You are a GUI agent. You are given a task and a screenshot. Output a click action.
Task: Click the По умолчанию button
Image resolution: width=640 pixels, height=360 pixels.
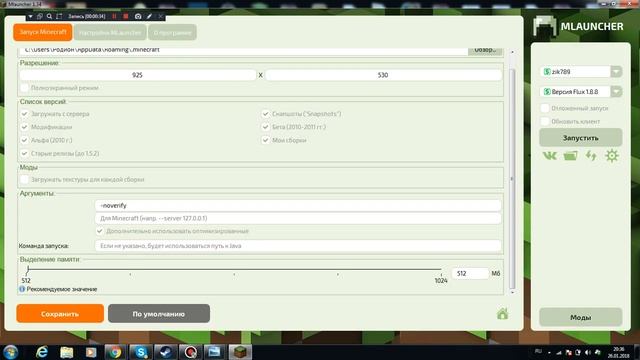pos(159,313)
